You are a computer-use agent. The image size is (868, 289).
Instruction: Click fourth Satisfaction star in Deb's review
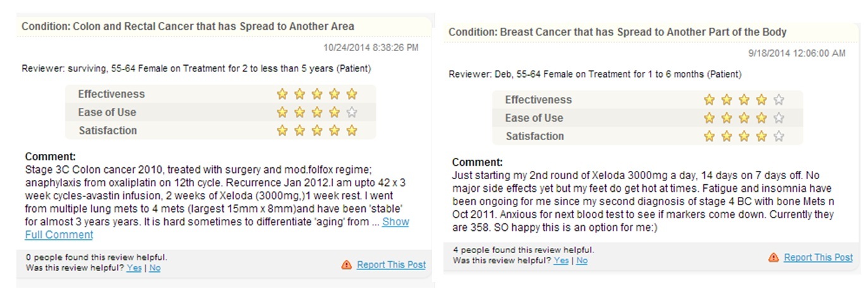coord(761,136)
